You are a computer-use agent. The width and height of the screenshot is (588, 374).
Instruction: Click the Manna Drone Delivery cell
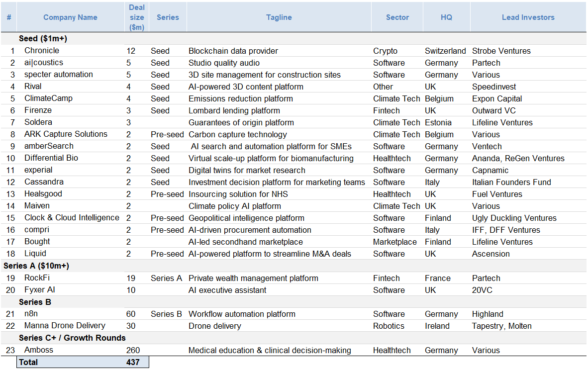(x=65, y=326)
